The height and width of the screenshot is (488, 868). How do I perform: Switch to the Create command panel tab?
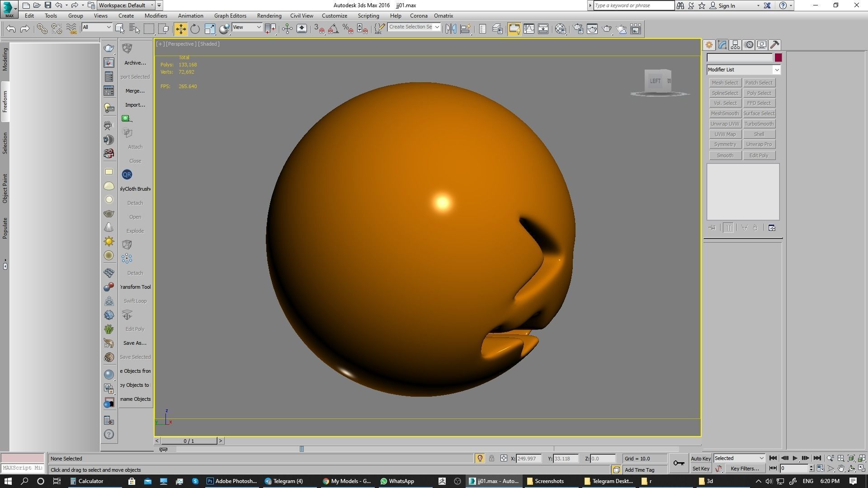709,45
